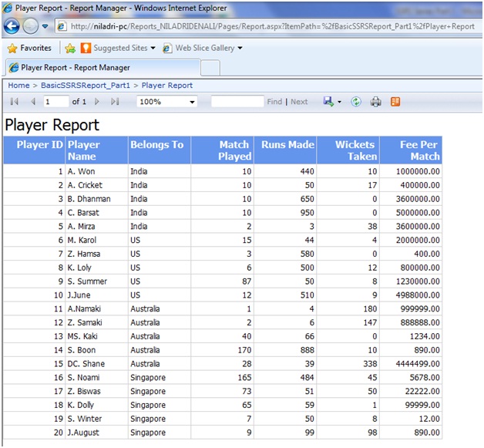The image size is (484, 448).
Task: Click the Web Slice Gallery page icon
Action: pos(167,48)
